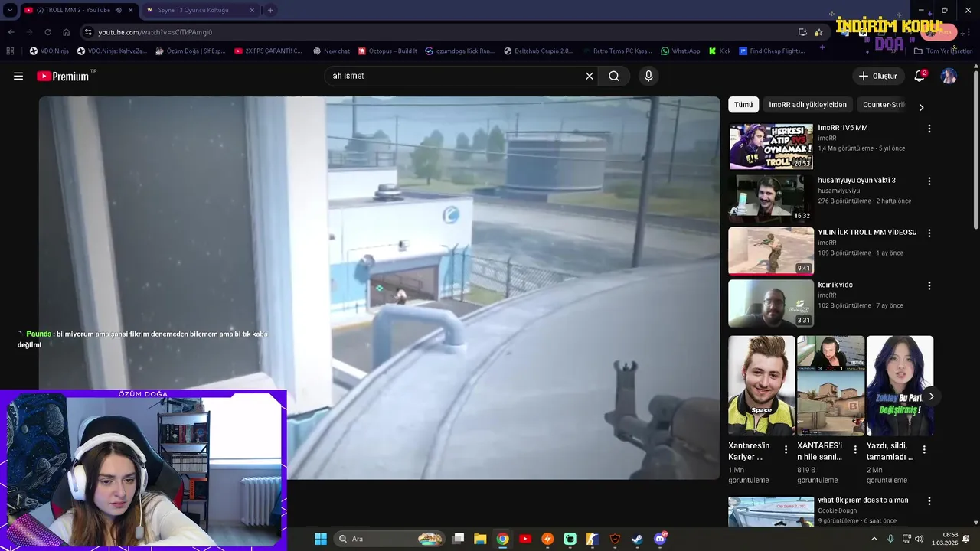Open komik vido thumbnail
Viewport: 980px width, 551px height.
771,303
